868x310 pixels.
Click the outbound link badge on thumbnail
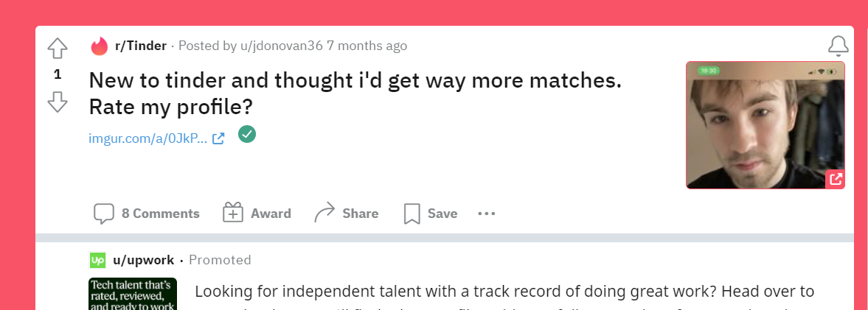[836, 179]
